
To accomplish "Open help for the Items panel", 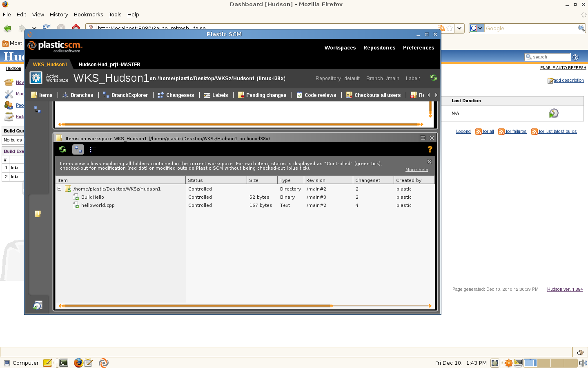I will (429, 149).
